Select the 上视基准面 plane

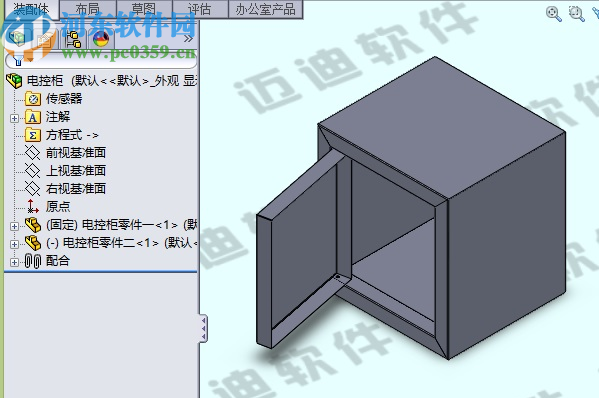click(x=76, y=171)
